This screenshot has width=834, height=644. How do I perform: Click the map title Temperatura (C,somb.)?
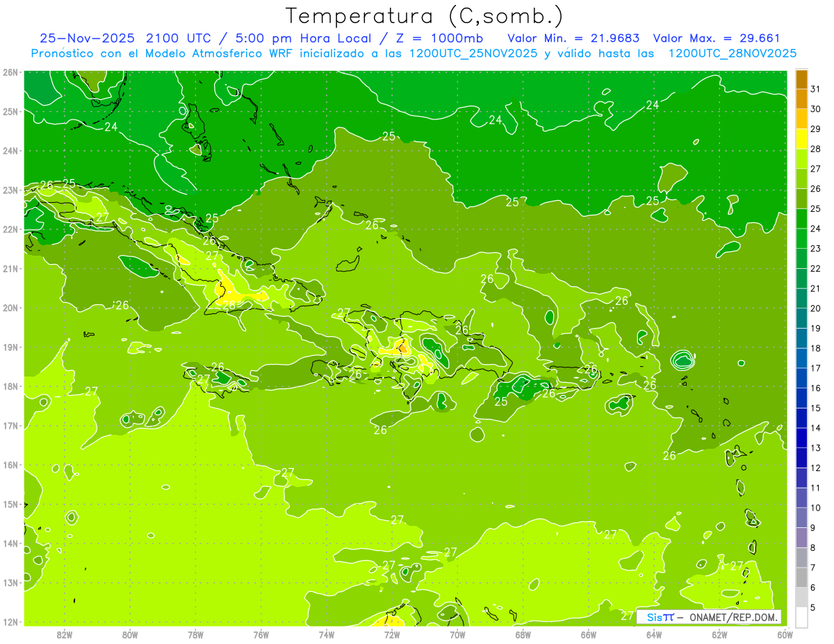[424, 16]
